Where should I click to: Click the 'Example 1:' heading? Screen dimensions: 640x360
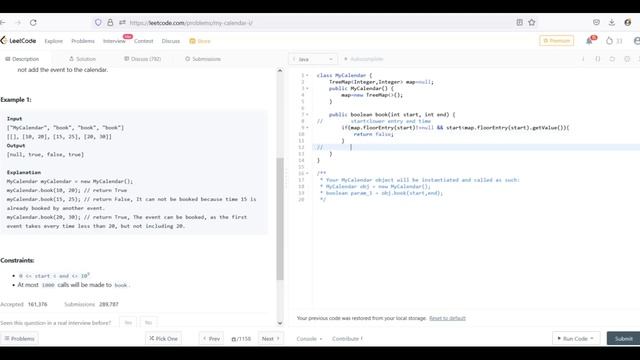pyautogui.click(x=16, y=100)
